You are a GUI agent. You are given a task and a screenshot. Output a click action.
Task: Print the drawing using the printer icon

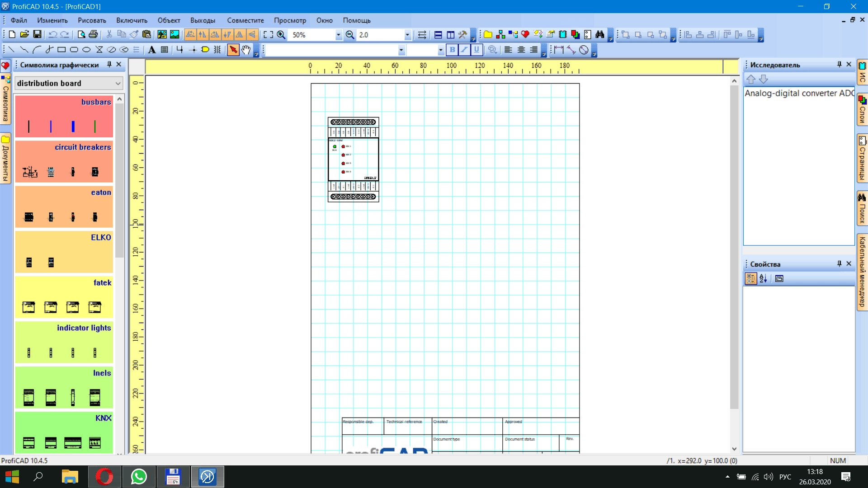94,35
